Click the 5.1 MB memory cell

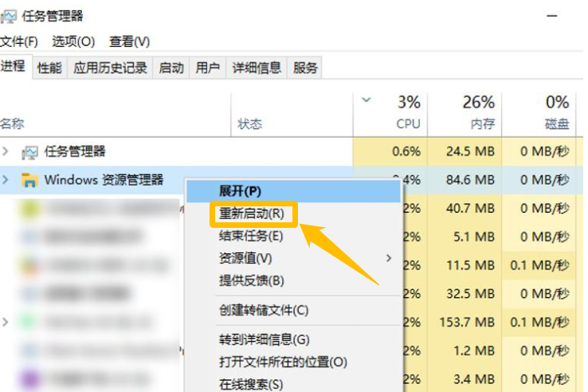click(465, 237)
